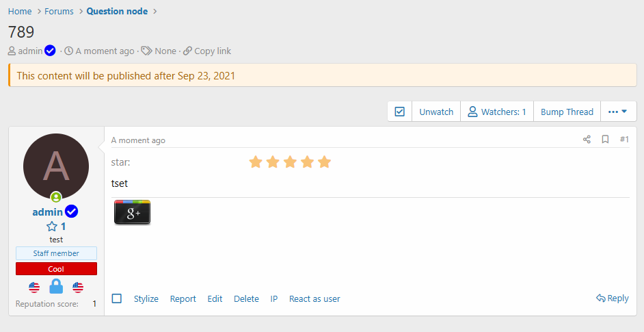The width and height of the screenshot is (644, 332).
Task: Toggle the checkmark button left of Unwatch
Action: (400, 112)
